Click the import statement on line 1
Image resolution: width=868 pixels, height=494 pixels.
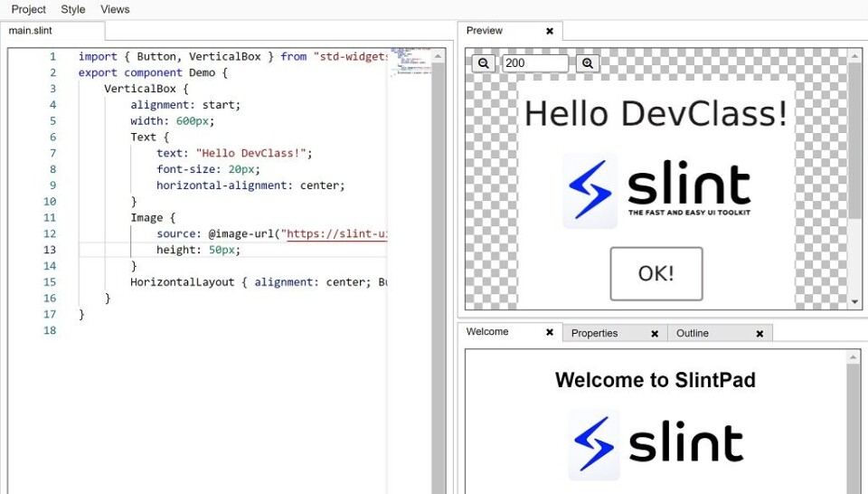pyautogui.click(x=232, y=56)
